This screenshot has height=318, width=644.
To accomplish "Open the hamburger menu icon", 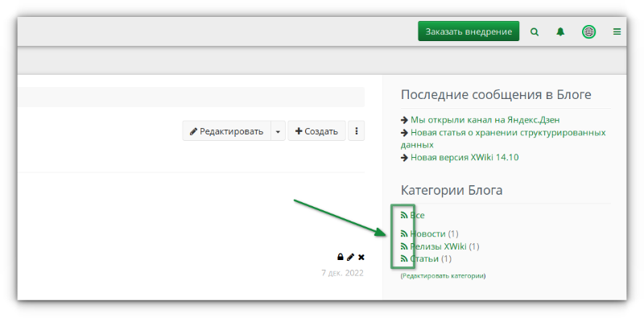I will click(617, 31).
